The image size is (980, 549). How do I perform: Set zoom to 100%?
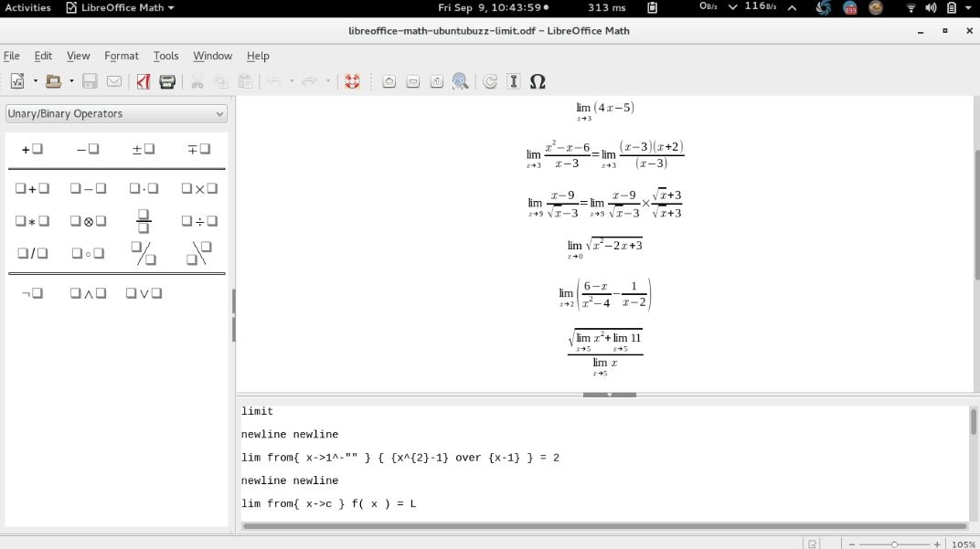pos(435,80)
